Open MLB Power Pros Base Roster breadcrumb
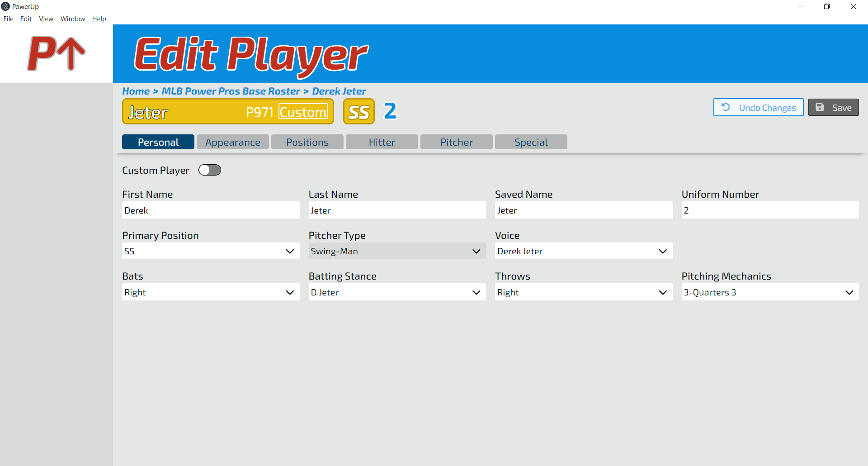868x466 pixels. [x=231, y=91]
